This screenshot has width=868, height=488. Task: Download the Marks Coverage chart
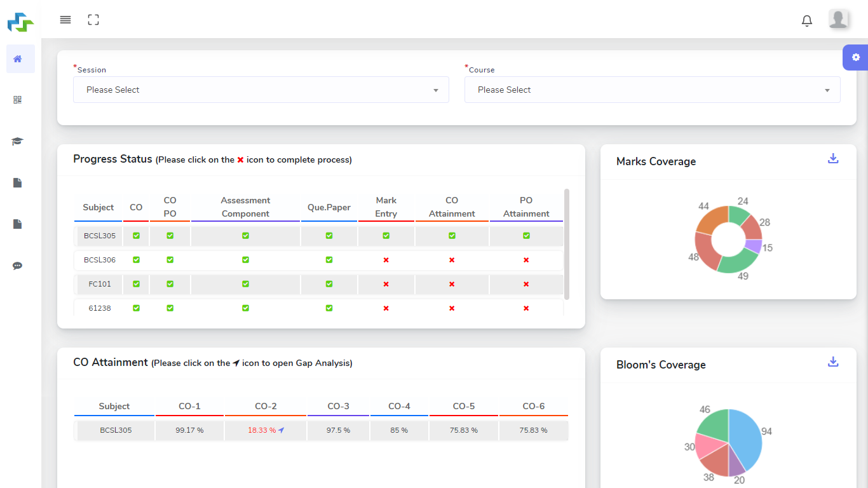coord(833,158)
